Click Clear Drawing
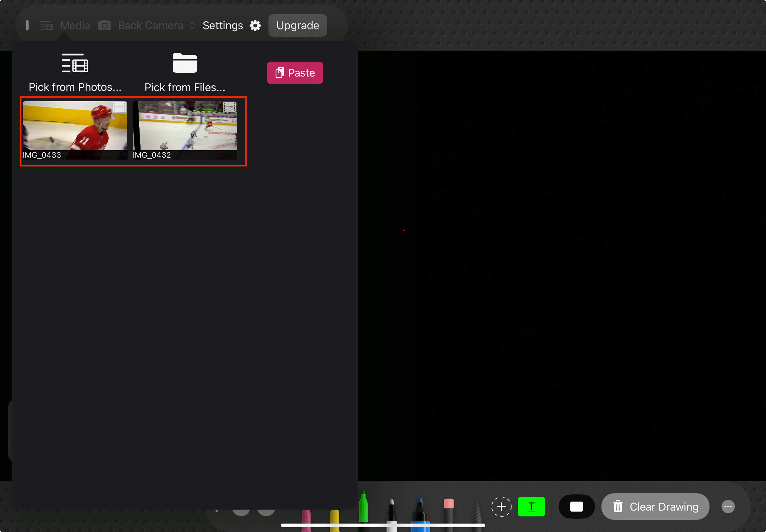 [655, 507]
